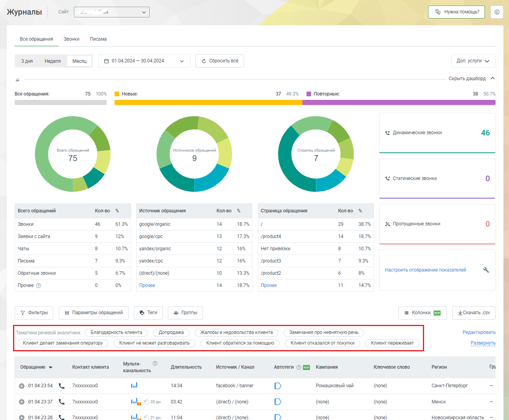This screenshot has height=420, width=509.
Task: Click the phone icon in the 01.04 23:37 row
Action: pos(62,402)
